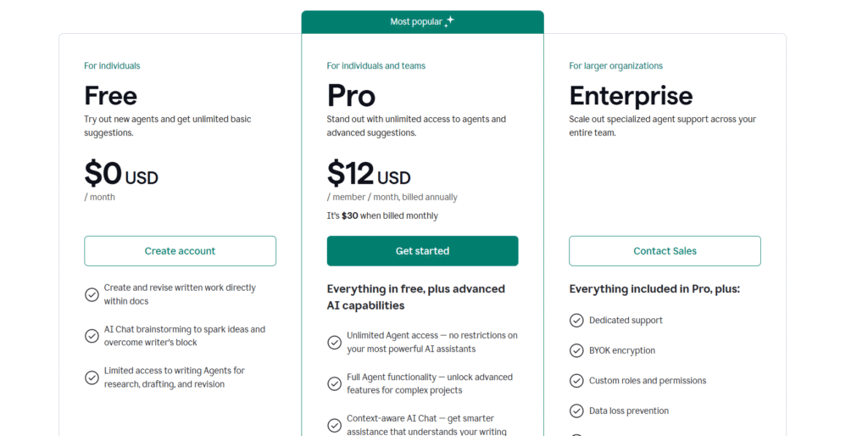Click the $30 billed monthly note
The height and width of the screenshot is (436, 868).
tap(382, 216)
